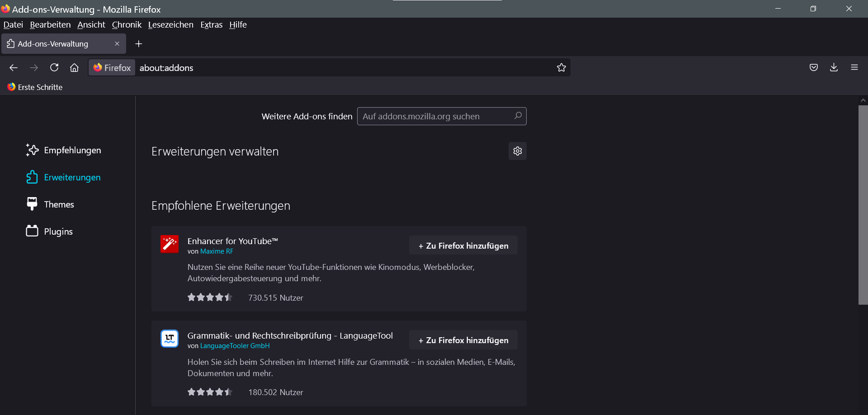Open the gear tools menu for add-ons

tap(517, 151)
